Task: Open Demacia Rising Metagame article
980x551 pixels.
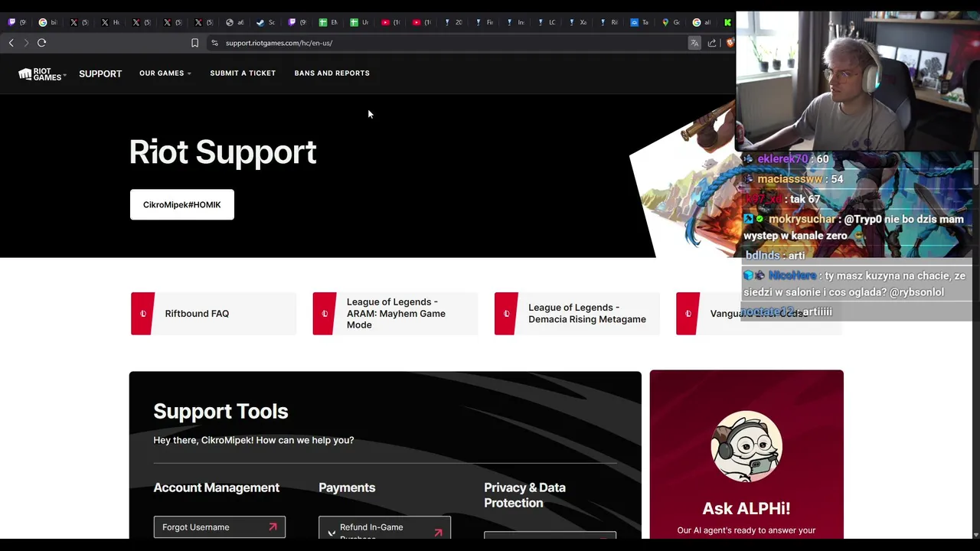Action: click(577, 314)
